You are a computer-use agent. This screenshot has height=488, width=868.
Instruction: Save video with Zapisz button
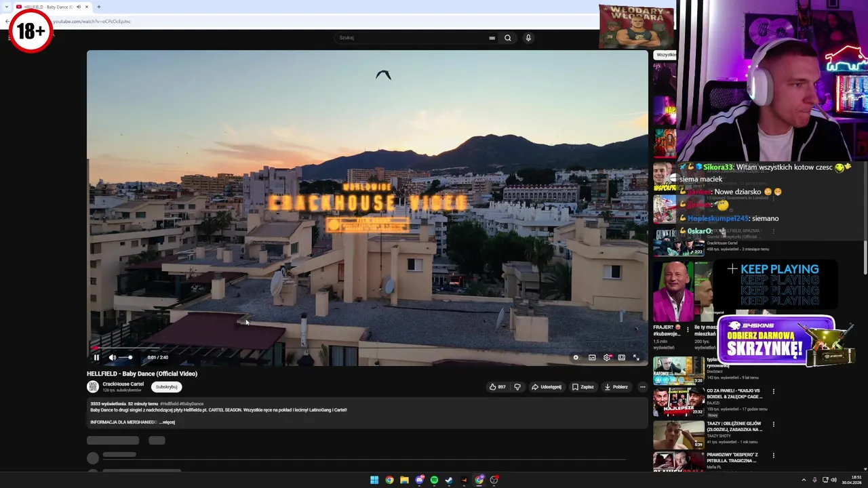(583, 387)
